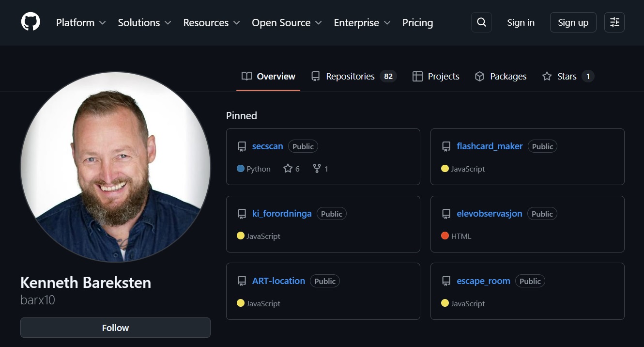The height and width of the screenshot is (347, 644).
Task: Open the Stars tab showing 1
Action: coord(567,76)
